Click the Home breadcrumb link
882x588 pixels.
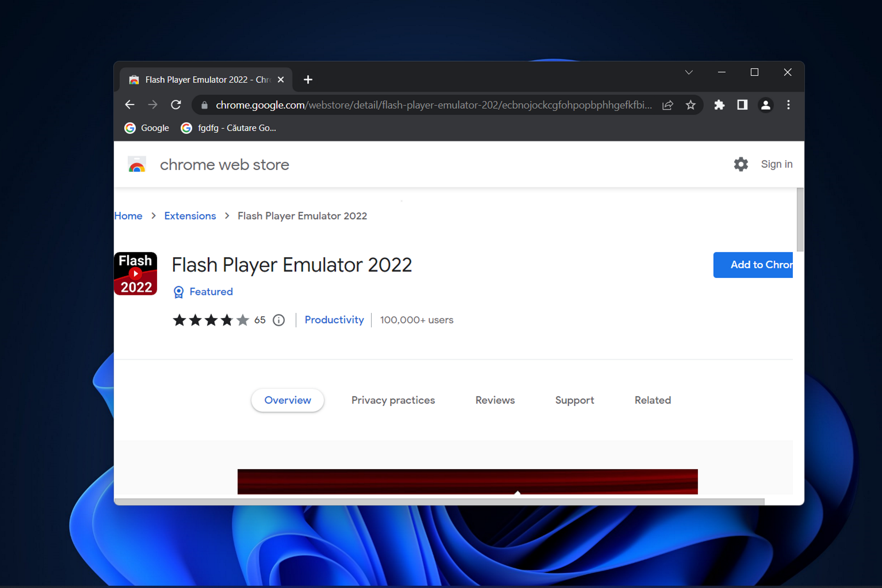pyautogui.click(x=128, y=216)
